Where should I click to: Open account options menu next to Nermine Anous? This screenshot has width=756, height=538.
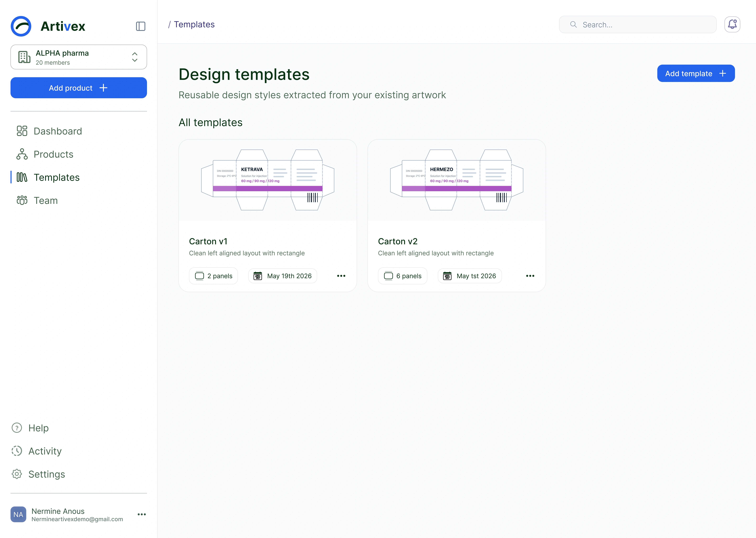[x=142, y=514]
